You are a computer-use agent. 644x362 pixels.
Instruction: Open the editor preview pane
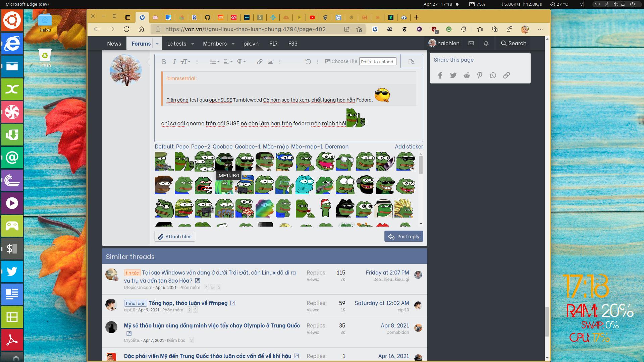click(412, 62)
